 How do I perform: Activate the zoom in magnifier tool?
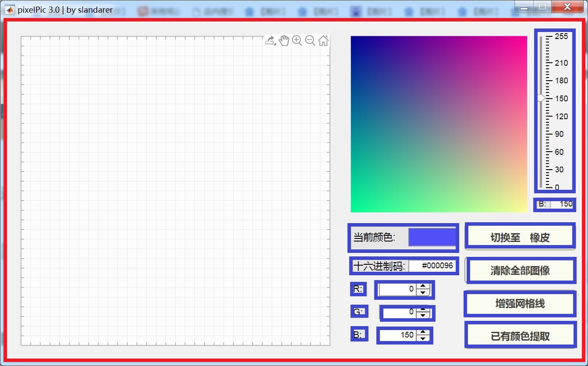tap(297, 41)
